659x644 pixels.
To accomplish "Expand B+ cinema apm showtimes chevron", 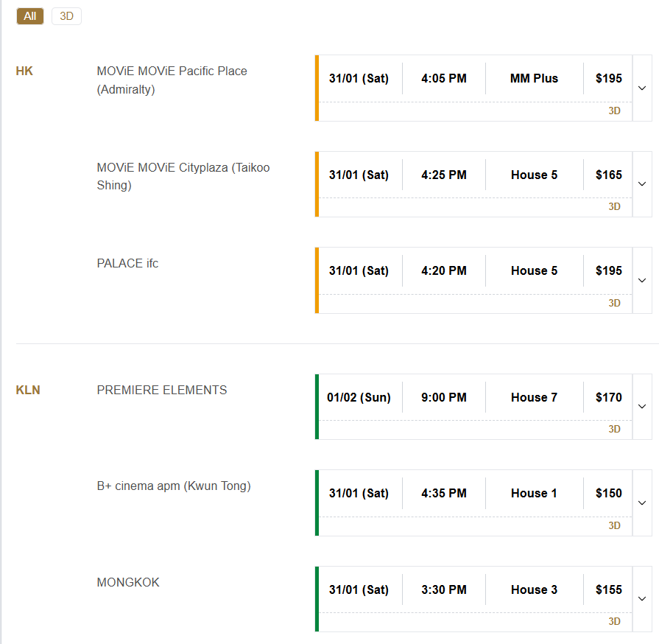I will (641, 503).
